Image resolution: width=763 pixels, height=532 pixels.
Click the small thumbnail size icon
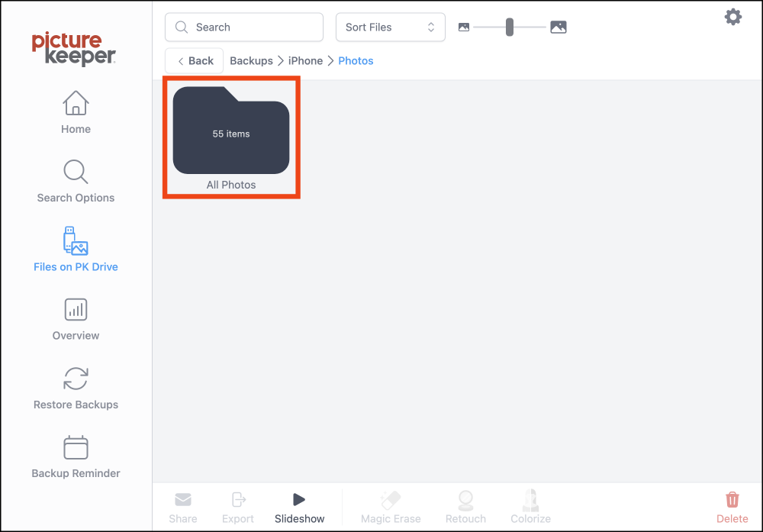click(464, 27)
